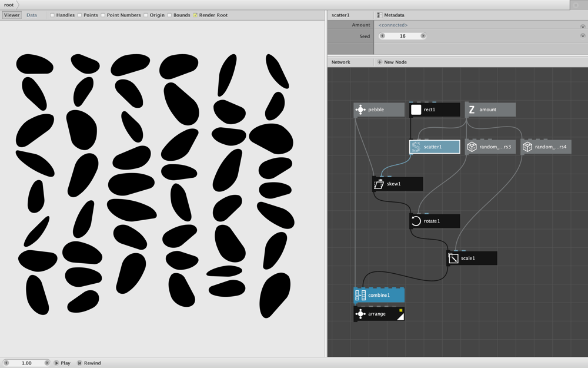
Task: Select the amount node label
Action: point(487,110)
